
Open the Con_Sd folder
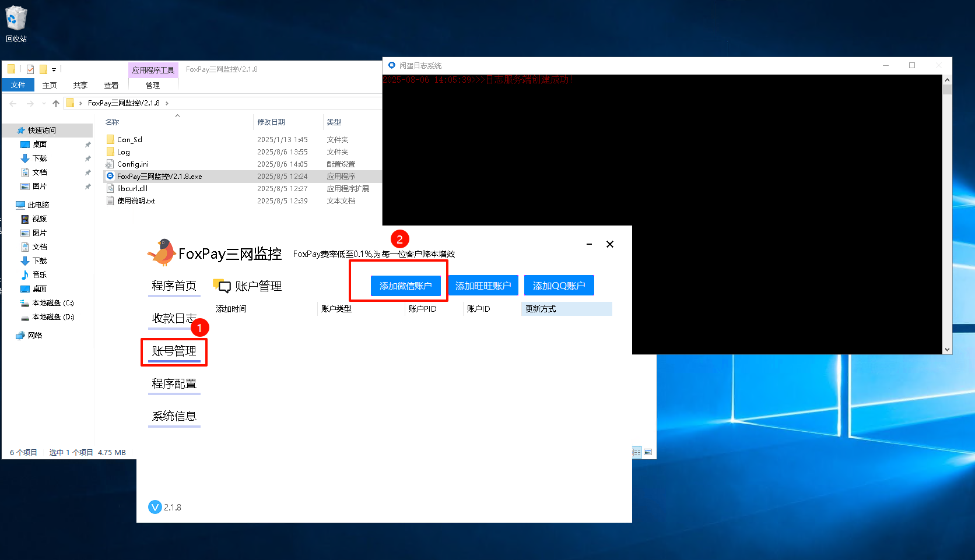pos(129,140)
